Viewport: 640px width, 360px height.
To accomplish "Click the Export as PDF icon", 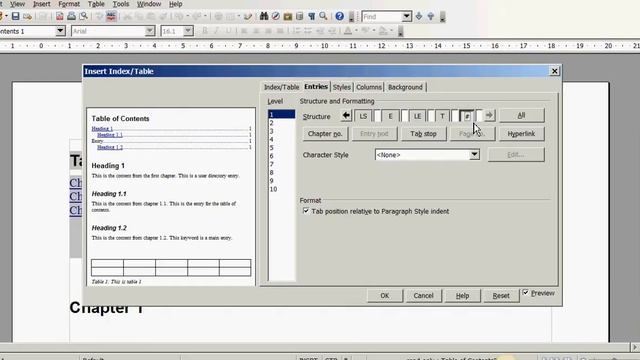I will 60,16.
